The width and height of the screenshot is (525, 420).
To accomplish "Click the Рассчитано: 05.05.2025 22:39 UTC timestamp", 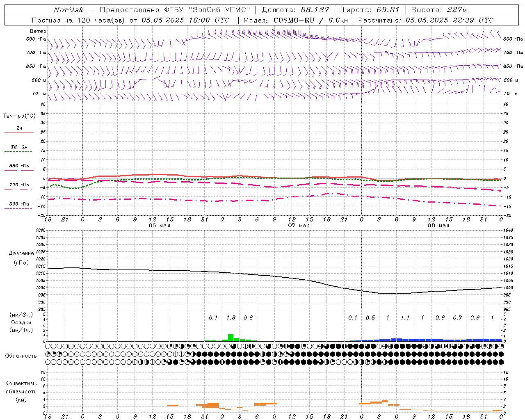I will [x=426, y=20].
